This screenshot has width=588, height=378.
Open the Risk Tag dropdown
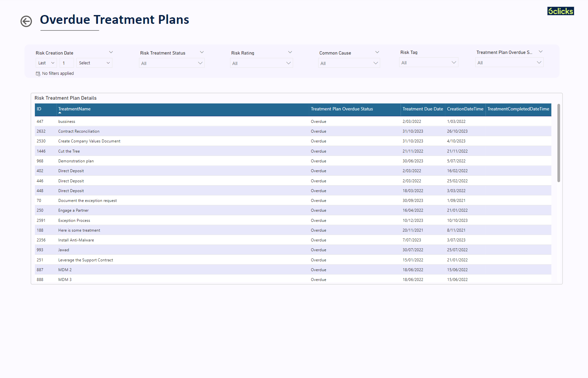(428, 63)
